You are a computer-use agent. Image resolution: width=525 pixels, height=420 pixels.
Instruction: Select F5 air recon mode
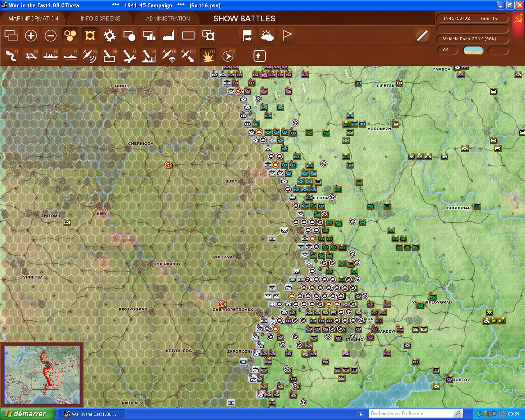(x=90, y=56)
